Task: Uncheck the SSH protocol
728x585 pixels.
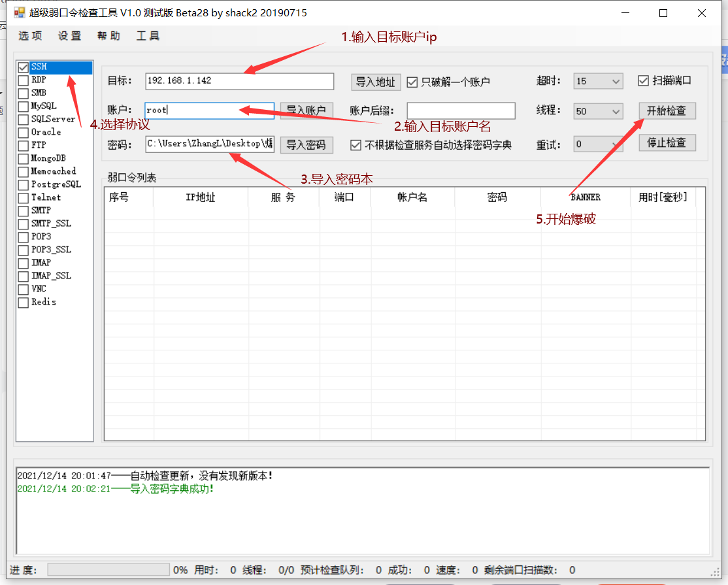Action: [x=23, y=67]
